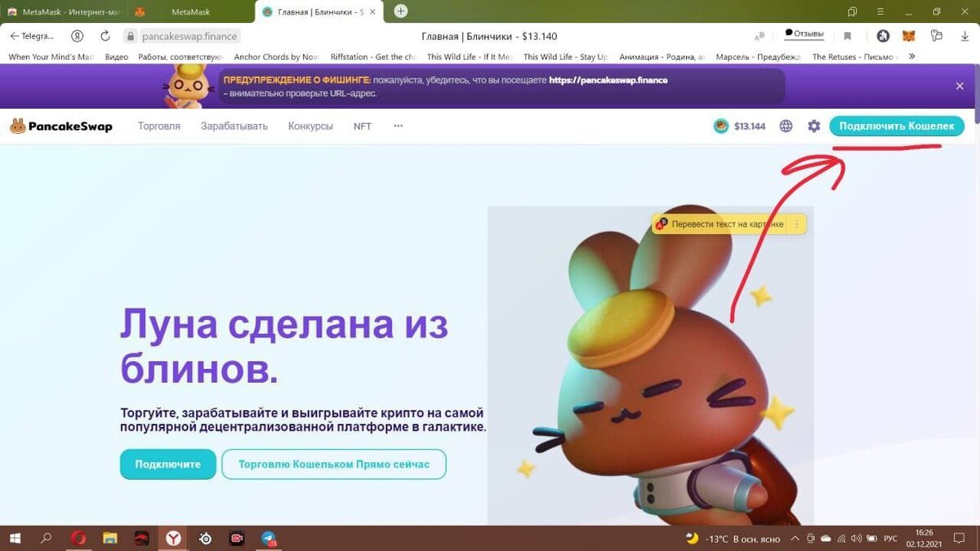
Task: Open the tab groups icon in title bar
Action: coord(853,11)
